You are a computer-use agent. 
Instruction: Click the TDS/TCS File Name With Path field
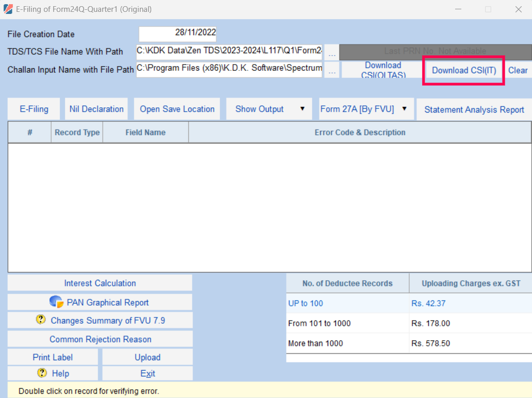(x=229, y=52)
